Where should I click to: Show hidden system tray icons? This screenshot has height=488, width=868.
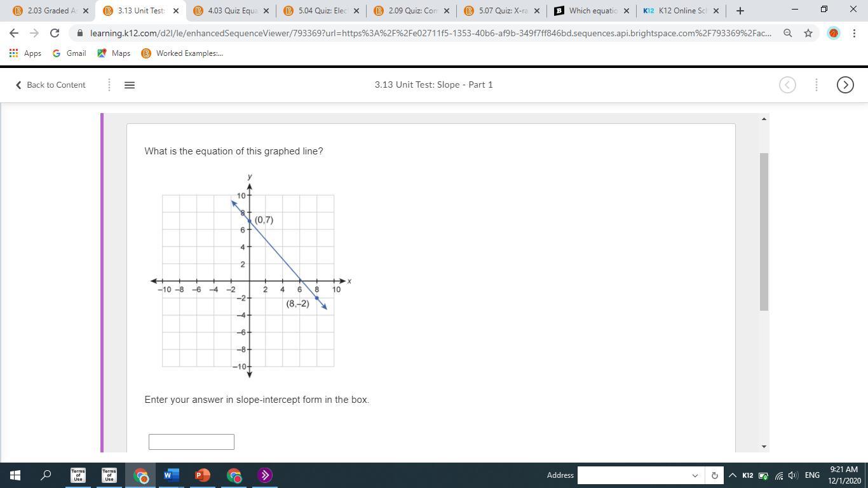(x=732, y=475)
